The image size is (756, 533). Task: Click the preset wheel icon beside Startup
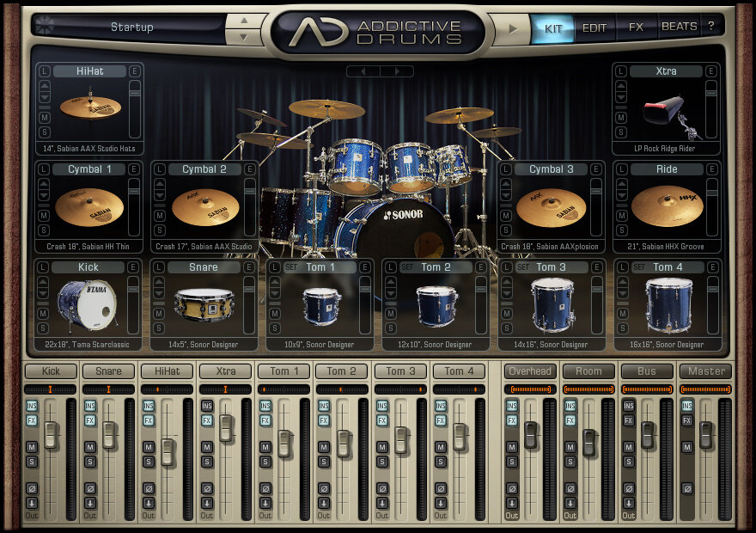(45, 26)
